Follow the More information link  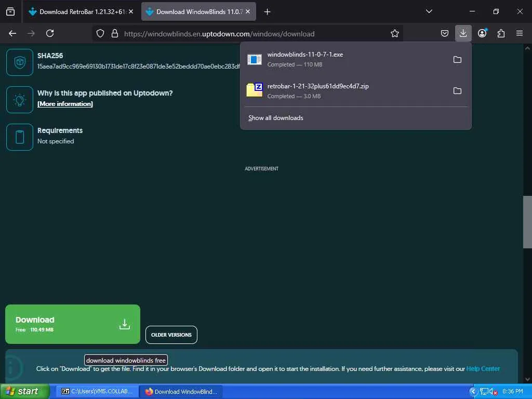tap(65, 104)
